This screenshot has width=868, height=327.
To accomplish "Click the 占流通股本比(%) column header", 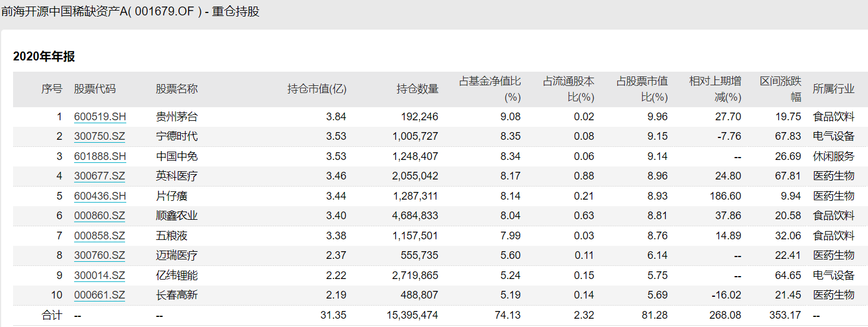I will (x=569, y=89).
